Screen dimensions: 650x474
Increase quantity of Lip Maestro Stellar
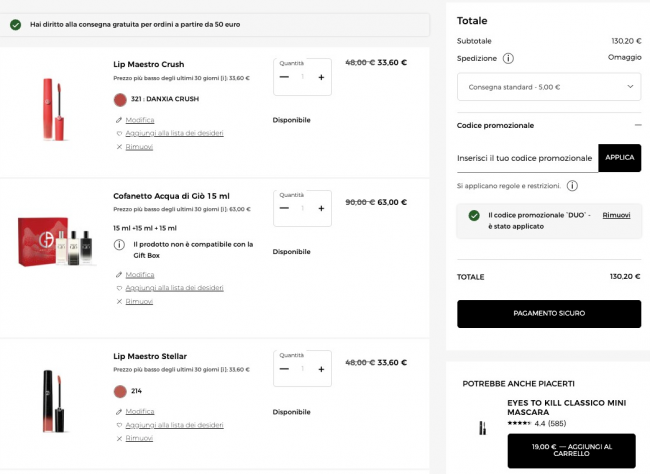coord(321,368)
